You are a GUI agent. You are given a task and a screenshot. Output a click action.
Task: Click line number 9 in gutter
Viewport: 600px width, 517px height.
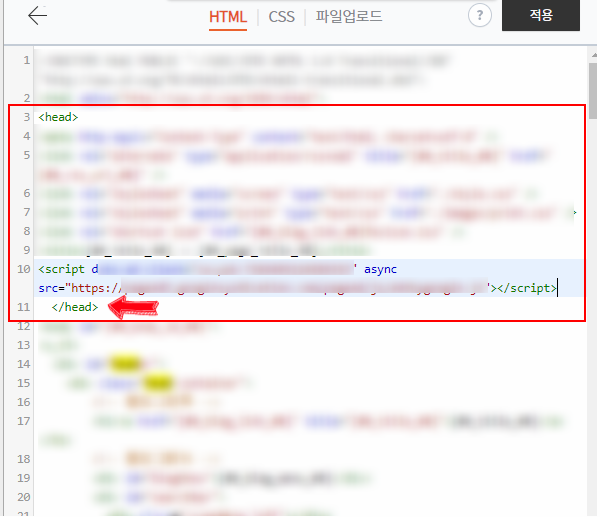tap(26, 250)
